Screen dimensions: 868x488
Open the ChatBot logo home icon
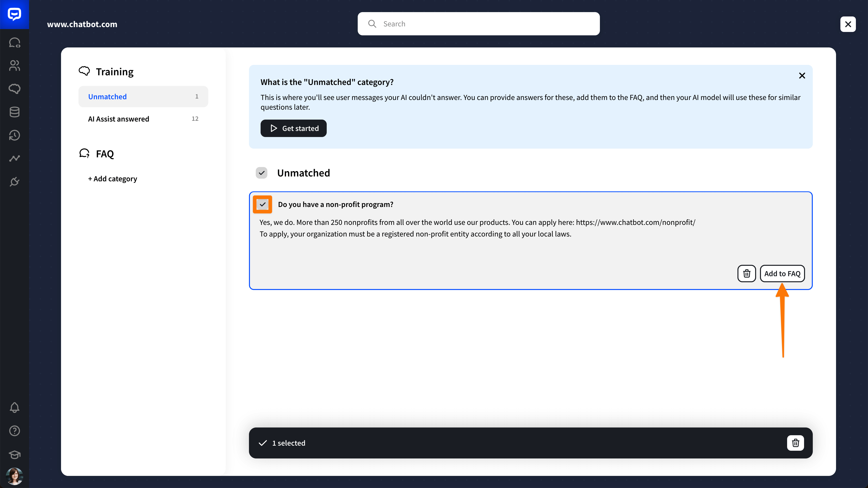pos(15,15)
